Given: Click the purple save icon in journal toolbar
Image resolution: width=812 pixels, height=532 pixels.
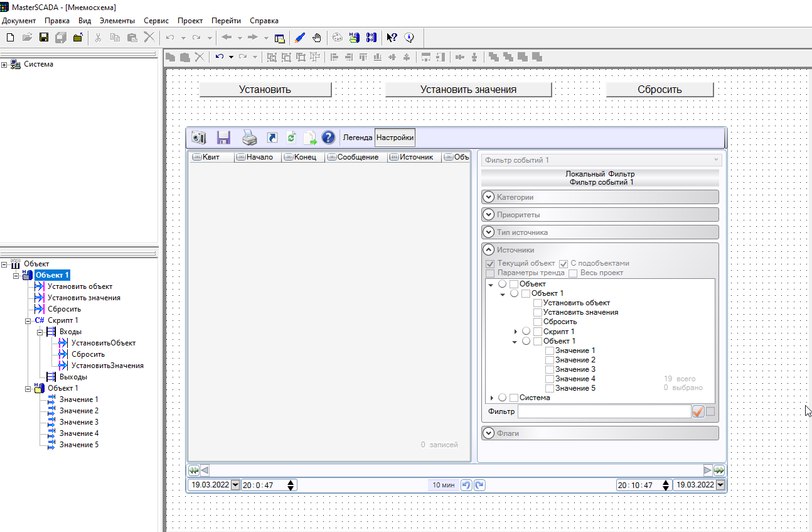Looking at the screenshot, I should [224, 138].
